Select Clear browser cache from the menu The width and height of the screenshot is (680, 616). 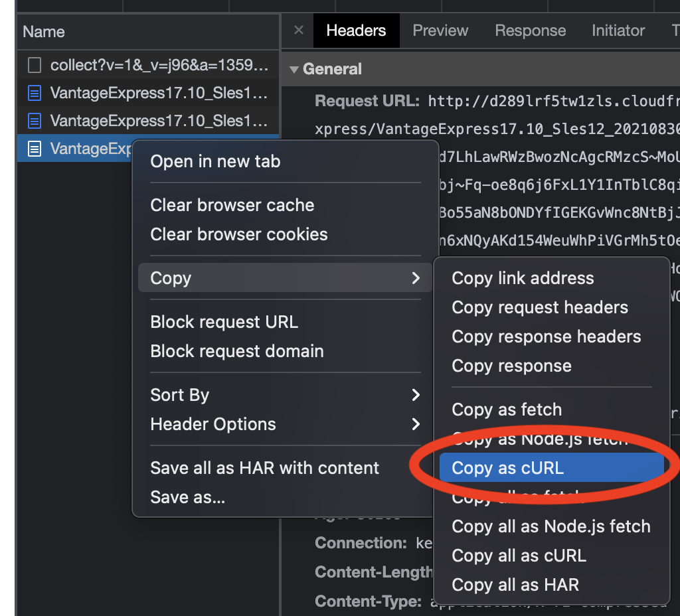click(232, 204)
